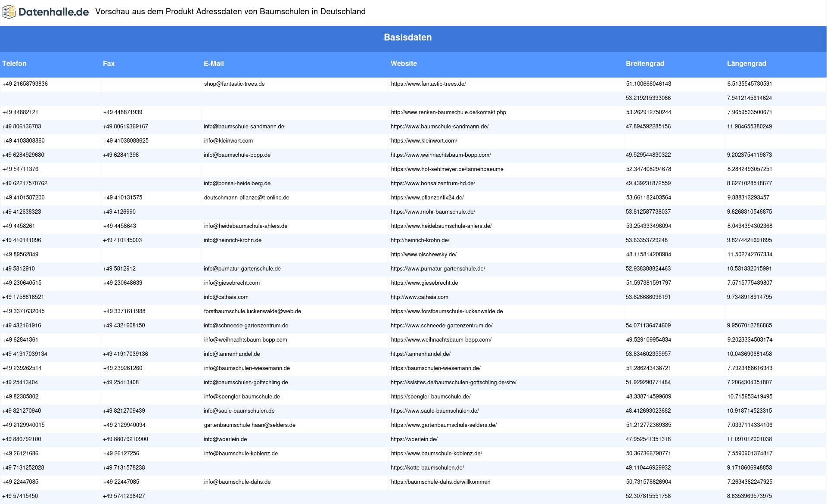Click email info@baumschulen-wiesemann.de
Screen dimensions: 827x504
247,368
